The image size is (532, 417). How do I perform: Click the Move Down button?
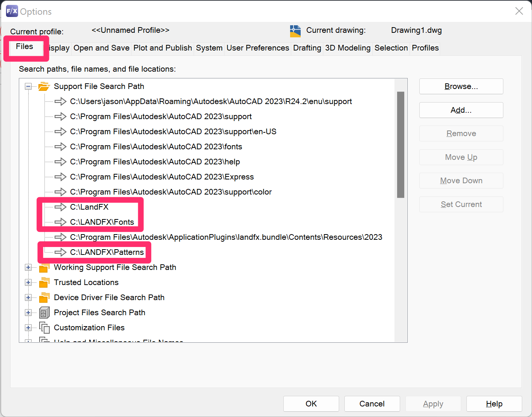click(x=461, y=181)
